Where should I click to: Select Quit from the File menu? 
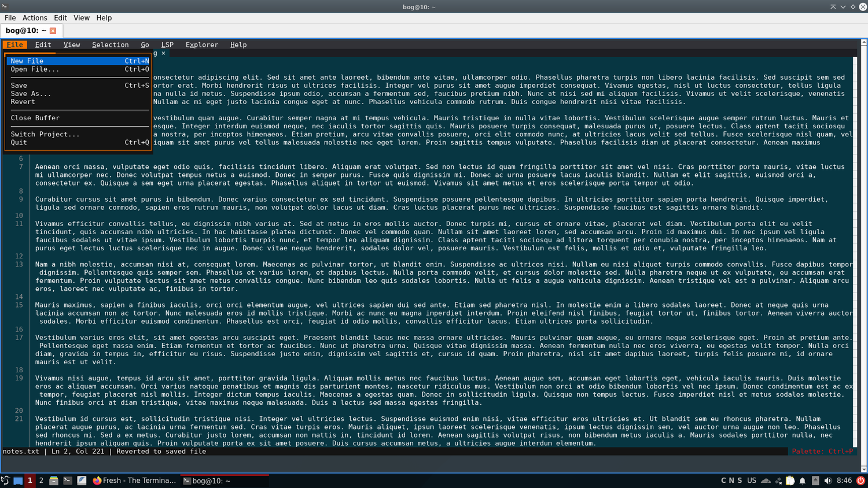tap(79, 142)
